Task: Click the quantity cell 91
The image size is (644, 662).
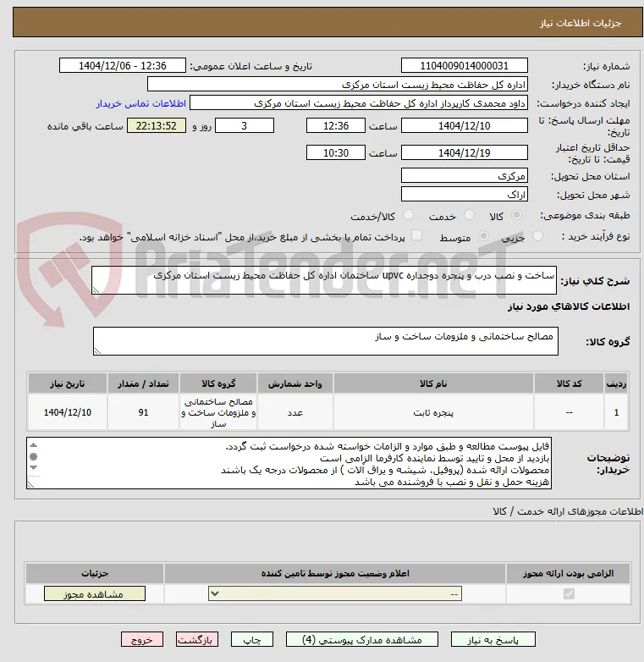Action: coord(144,412)
